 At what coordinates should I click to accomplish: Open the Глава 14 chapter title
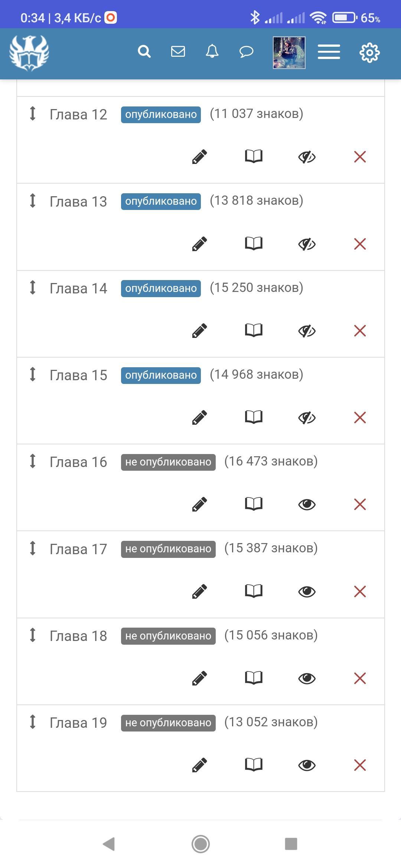pos(78,289)
